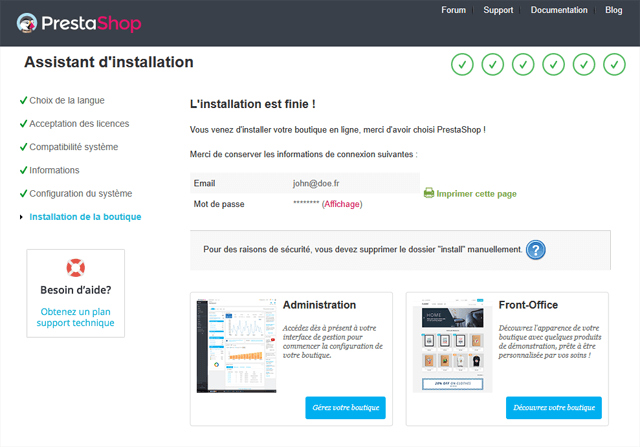
Task: Select Compatibilité système step
Action: (x=73, y=147)
